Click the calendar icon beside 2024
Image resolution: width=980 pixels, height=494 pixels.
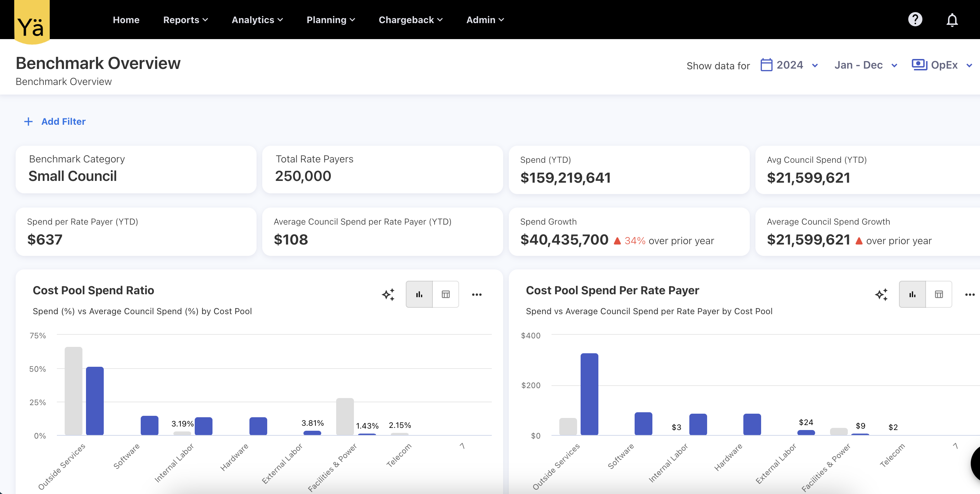pos(766,65)
